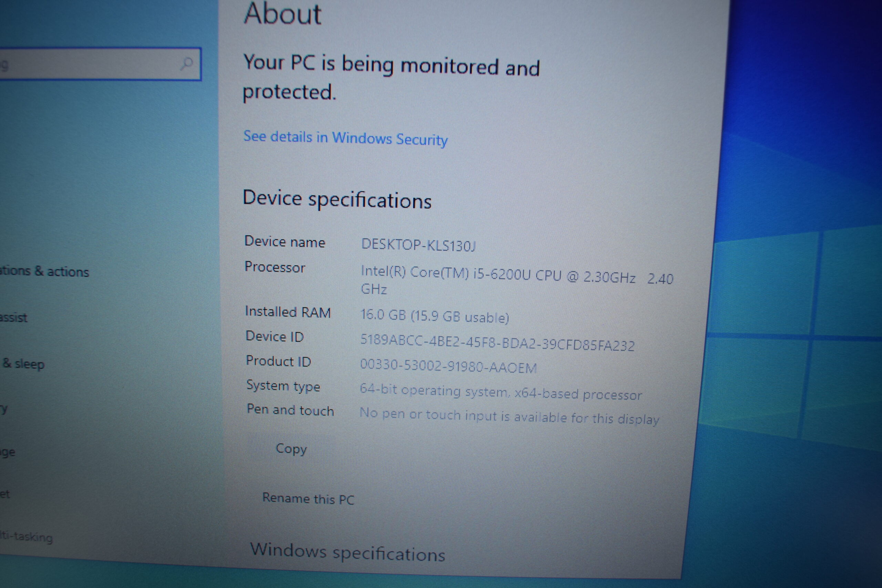Click the Pen and touch label

(290, 410)
